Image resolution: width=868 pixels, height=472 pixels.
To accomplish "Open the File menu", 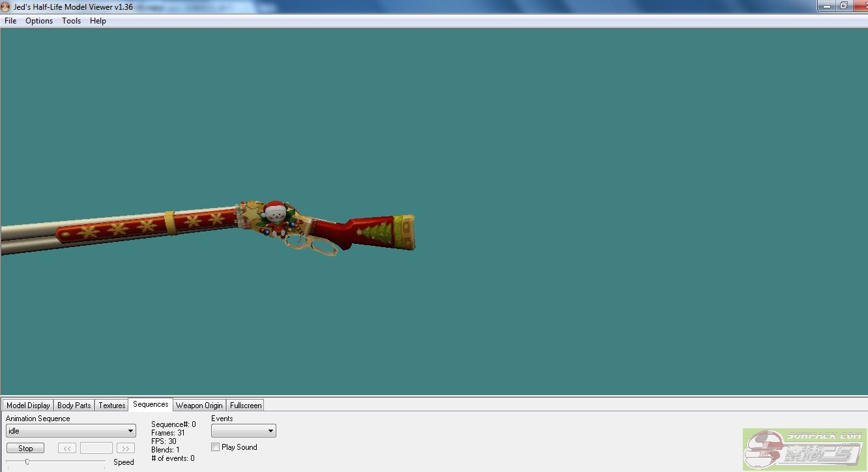I will 10,21.
